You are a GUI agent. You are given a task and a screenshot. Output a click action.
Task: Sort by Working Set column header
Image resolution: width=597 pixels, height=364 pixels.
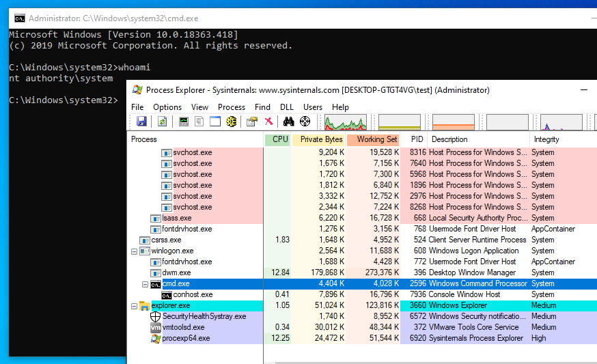click(373, 139)
